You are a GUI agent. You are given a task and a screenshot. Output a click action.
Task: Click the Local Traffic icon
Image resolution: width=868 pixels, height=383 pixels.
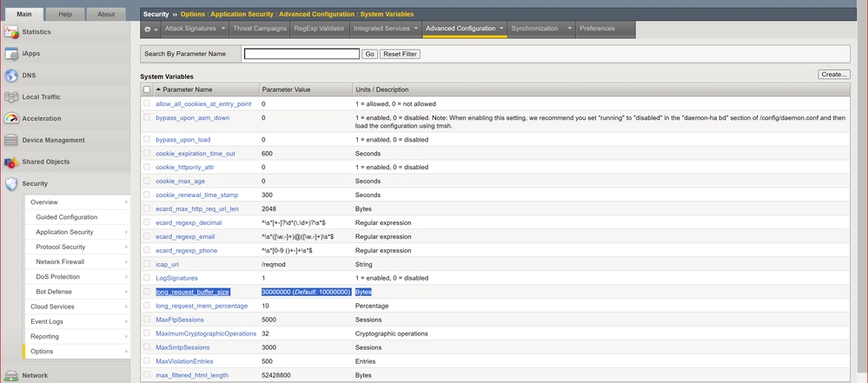11,97
